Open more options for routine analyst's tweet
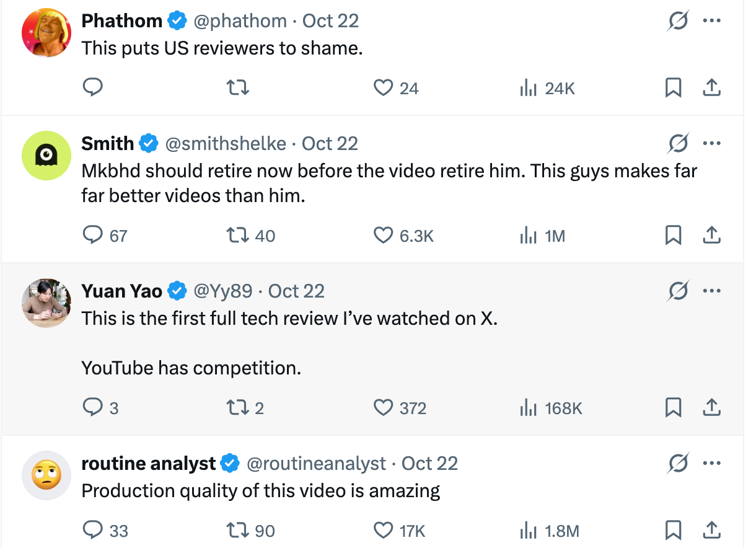Viewport: 756px width, 548px height. click(712, 463)
